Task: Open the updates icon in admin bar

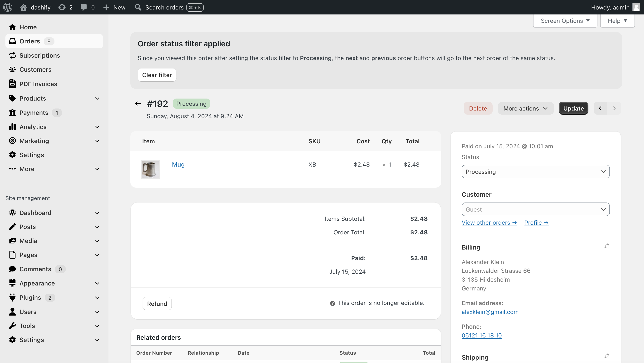Action: pos(62,7)
